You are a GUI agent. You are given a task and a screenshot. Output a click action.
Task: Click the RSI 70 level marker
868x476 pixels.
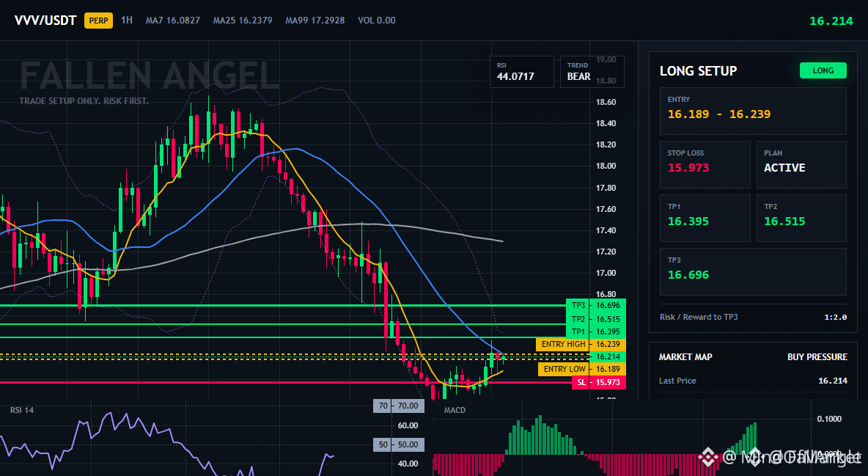pyautogui.click(x=399, y=406)
